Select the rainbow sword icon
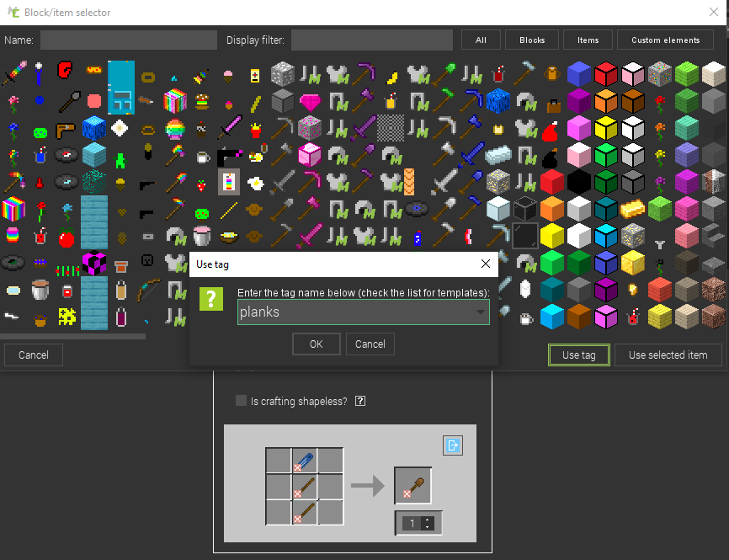Screen dimensions: 729x560 [x=13, y=70]
